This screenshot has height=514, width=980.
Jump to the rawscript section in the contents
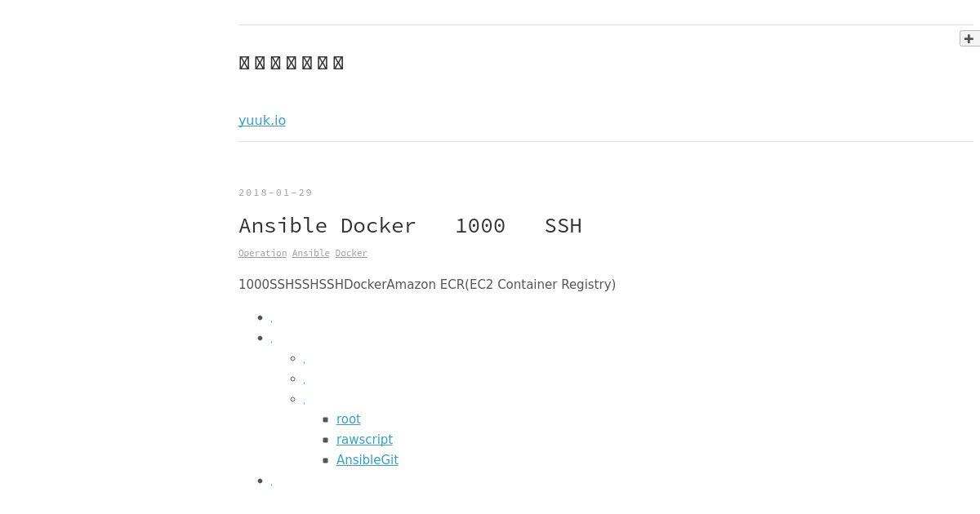coord(364,440)
